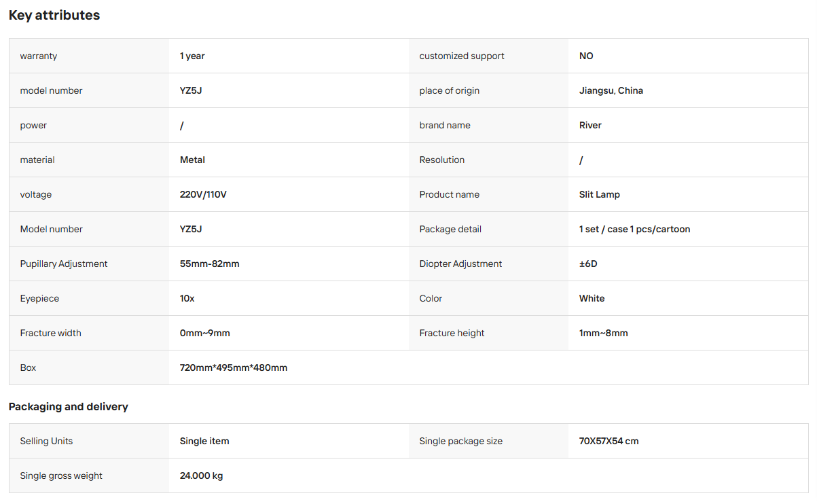Click the 70X57X54 cm package size

tap(609, 441)
